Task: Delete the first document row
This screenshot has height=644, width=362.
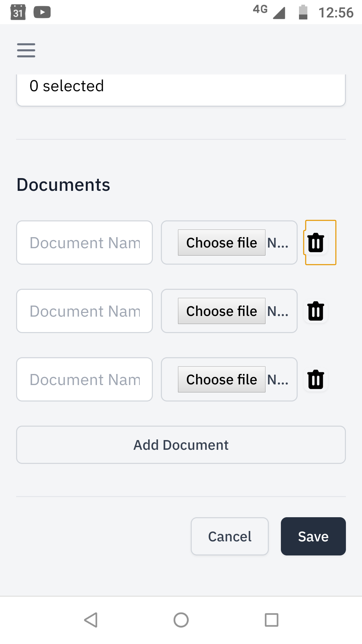Action: (x=316, y=243)
